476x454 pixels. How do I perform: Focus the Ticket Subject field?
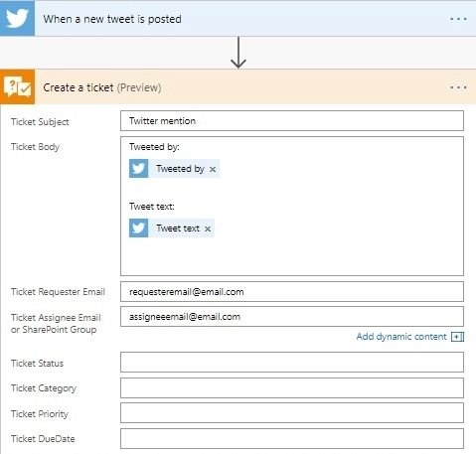[292, 121]
